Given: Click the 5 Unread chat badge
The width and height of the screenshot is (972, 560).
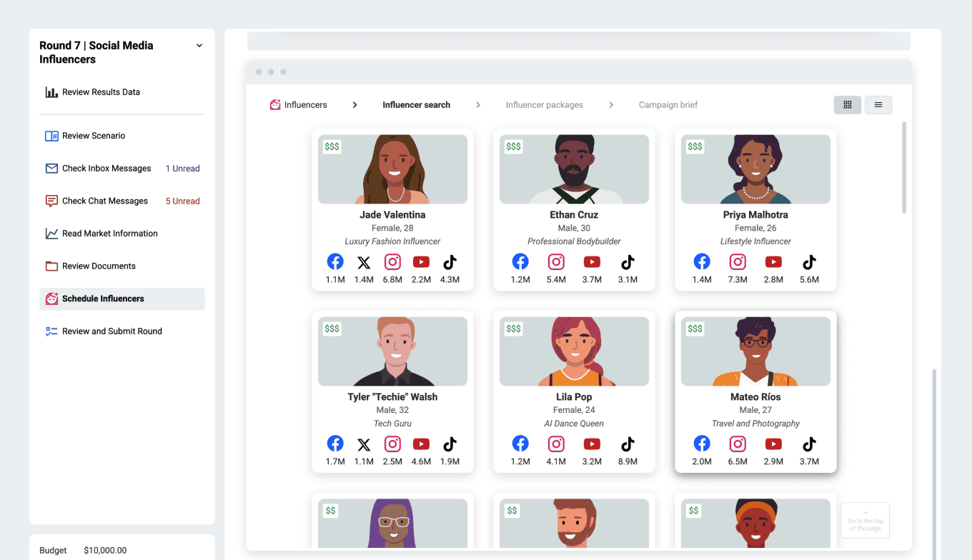Looking at the screenshot, I should click(x=183, y=201).
